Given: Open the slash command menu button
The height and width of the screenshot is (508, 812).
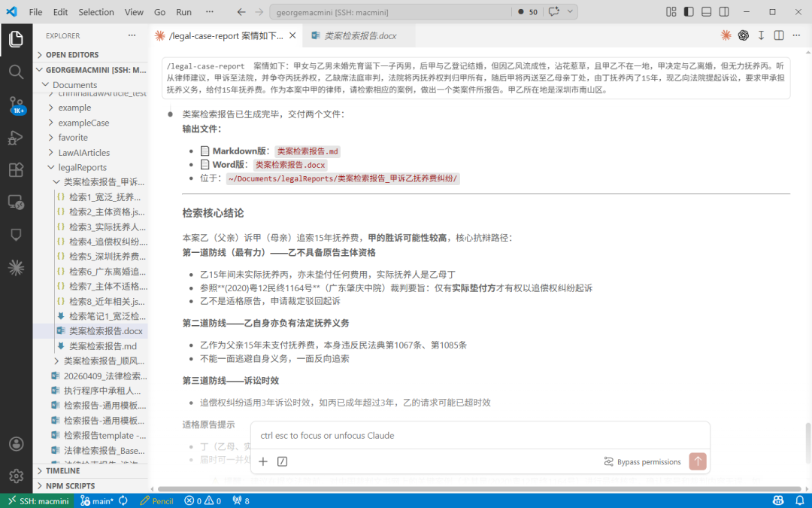Looking at the screenshot, I should 282,461.
